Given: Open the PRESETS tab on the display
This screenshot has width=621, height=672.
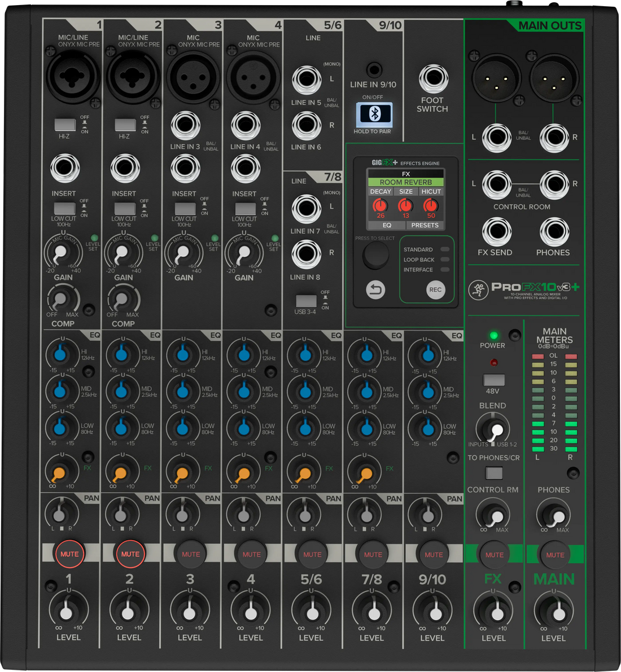Looking at the screenshot, I should click(x=425, y=225).
